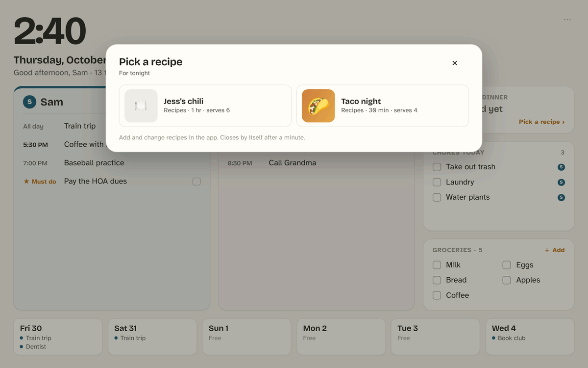Screen dimensions: 588x368
Task: Tick the Bread grocery checkbox
Action: click(x=437, y=280)
